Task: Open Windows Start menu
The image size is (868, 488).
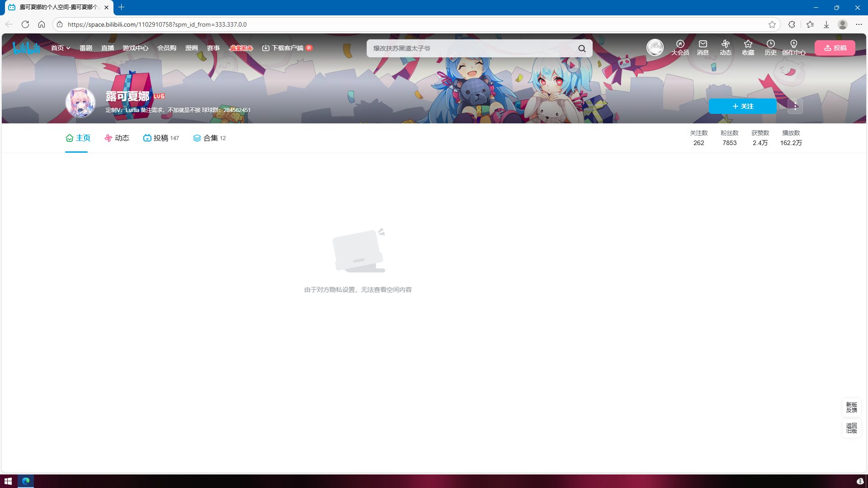Action: 8,481
